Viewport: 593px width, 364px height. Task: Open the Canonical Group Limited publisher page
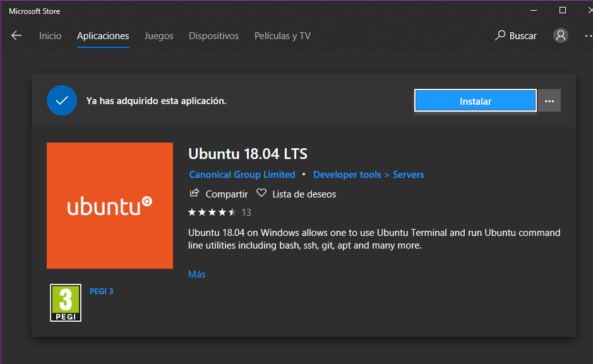[242, 174]
